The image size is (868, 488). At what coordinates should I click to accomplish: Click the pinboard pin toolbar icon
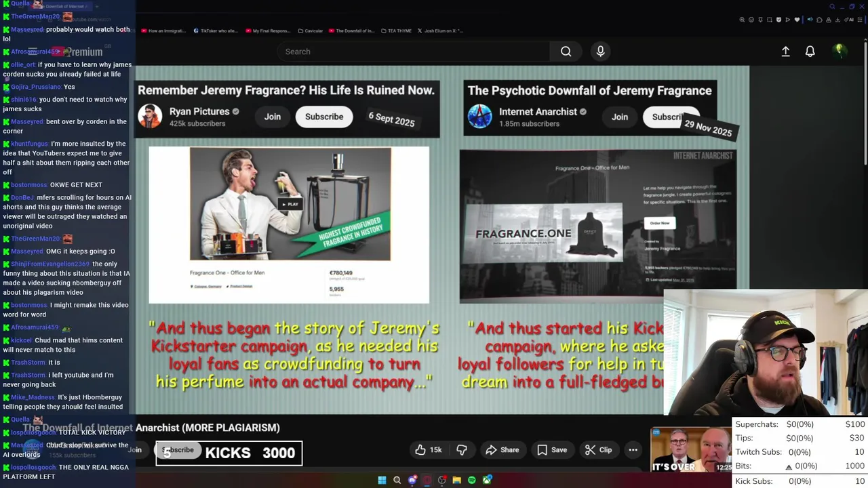coord(760,20)
